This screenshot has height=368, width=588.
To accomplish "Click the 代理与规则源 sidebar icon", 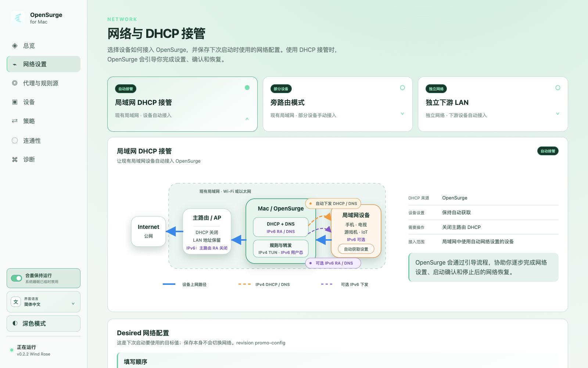I will 15,83.
